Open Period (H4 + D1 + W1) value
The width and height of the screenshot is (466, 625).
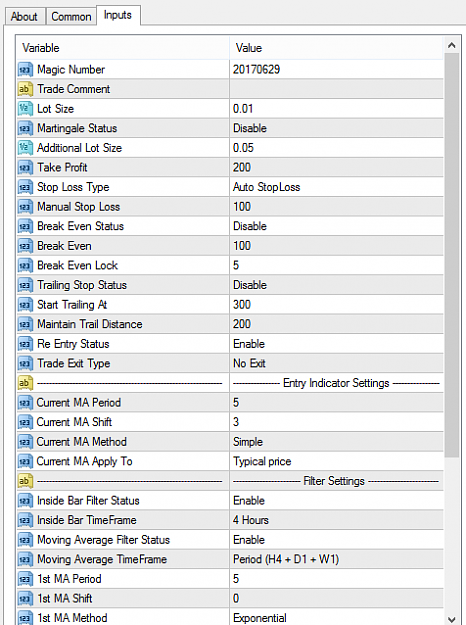click(336, 559)
